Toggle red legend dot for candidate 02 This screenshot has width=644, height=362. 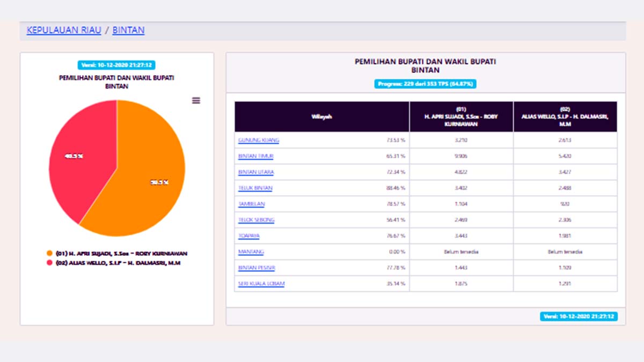click(49, 263)
